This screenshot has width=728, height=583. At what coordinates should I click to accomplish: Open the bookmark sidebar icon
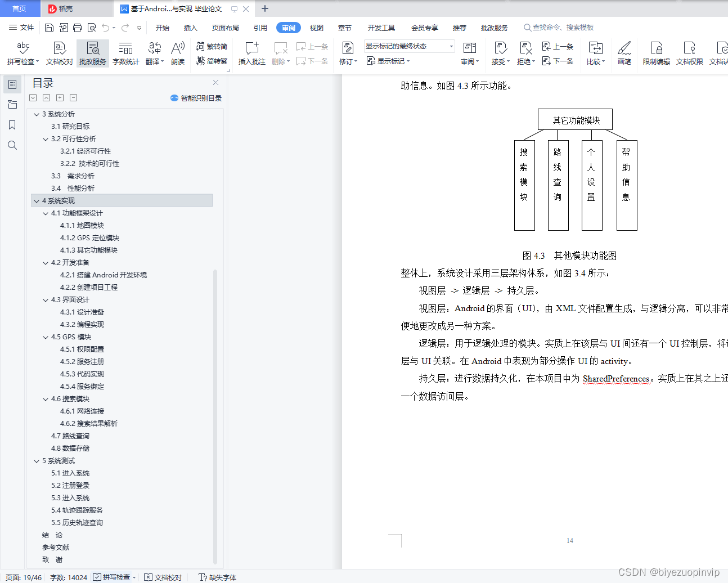click(x=12, y=125)
